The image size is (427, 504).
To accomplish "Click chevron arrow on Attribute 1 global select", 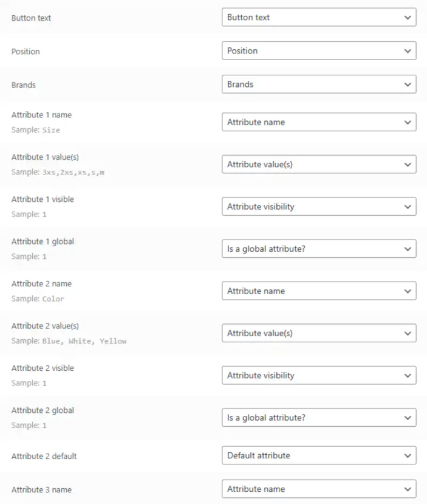I will point(408,249).
